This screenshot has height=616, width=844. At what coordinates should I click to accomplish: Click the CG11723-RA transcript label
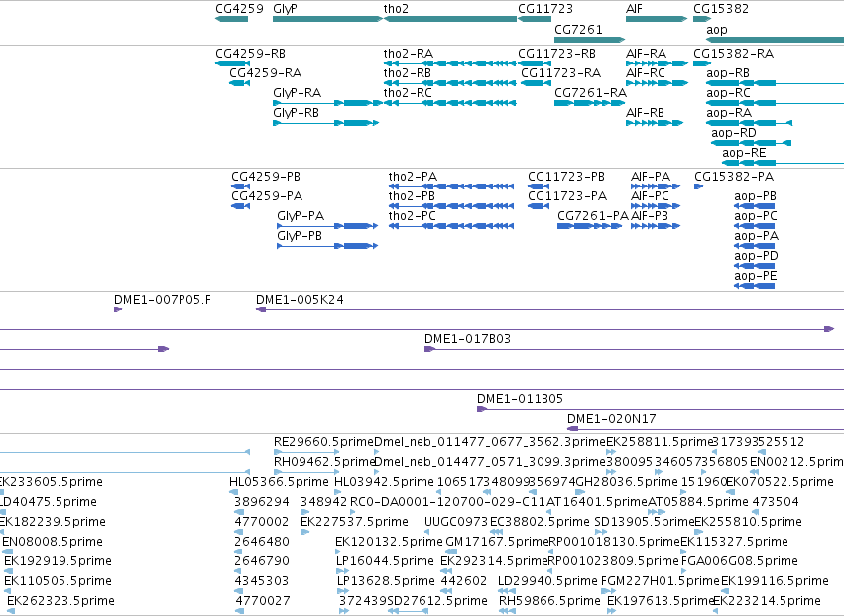561,73
